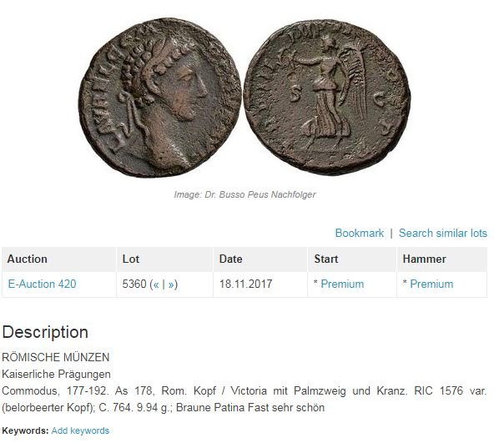Viewport: 494px width, 448px height.
Task: Click the image credit caption text
Action: 244,194
